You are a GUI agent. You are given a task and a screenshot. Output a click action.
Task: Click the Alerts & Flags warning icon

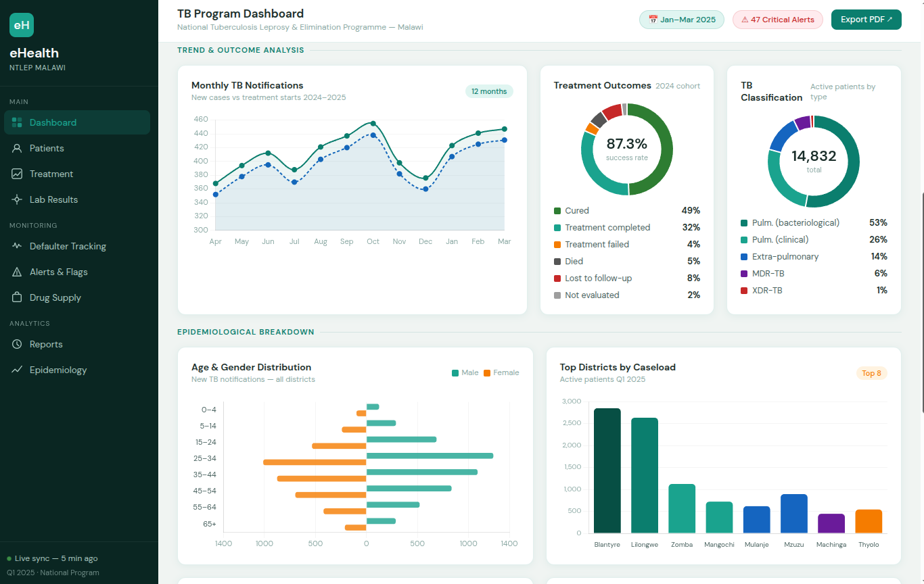pos(17,272)
